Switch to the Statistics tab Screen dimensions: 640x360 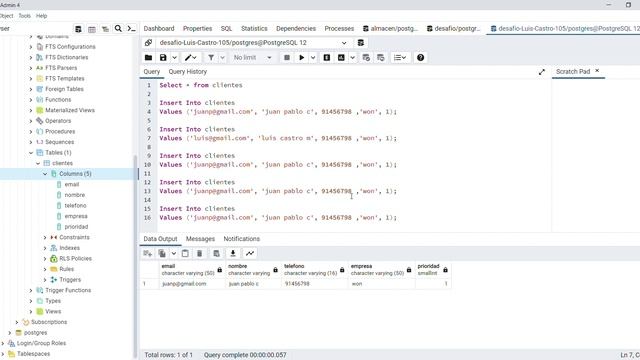[254, 29]
